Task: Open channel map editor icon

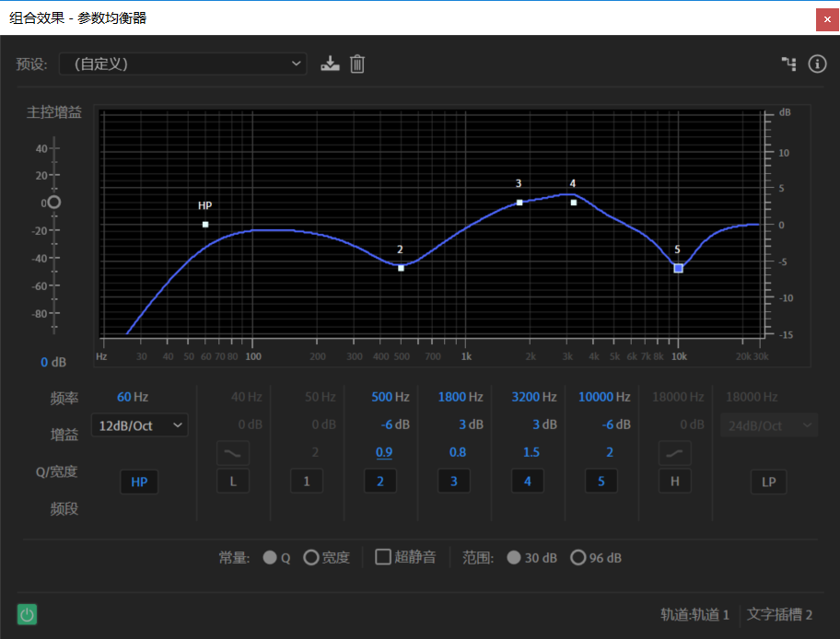Action: click(x=788, y=64)
